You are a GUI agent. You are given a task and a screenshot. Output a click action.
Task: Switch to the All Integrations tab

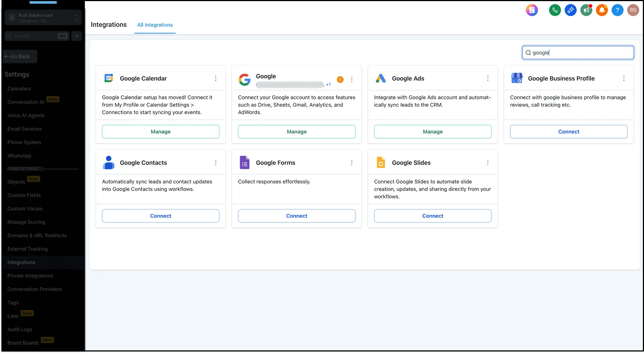(x=155, y=25)
